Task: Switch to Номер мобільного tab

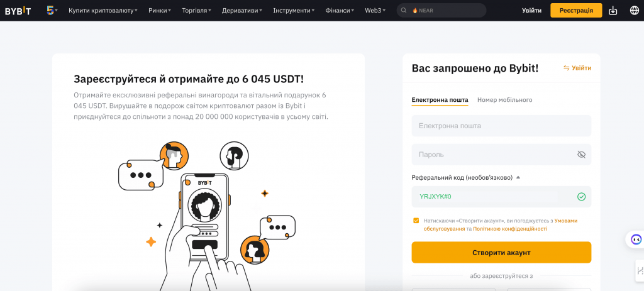Action: [x=505, y=100]
